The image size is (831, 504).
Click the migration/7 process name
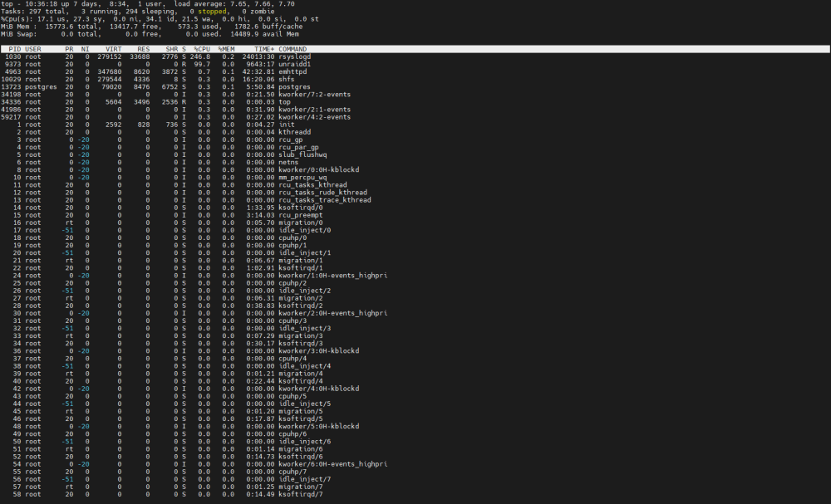[301, 487]
